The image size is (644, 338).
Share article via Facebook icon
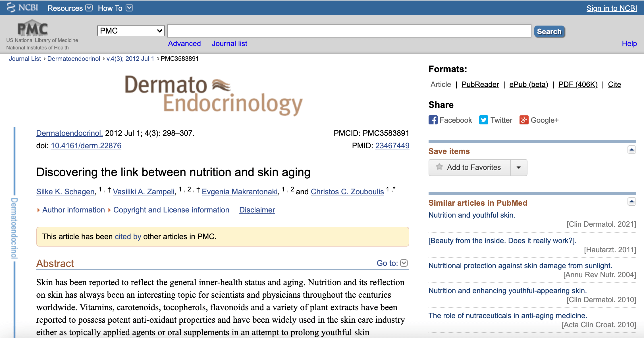(433, 120)
